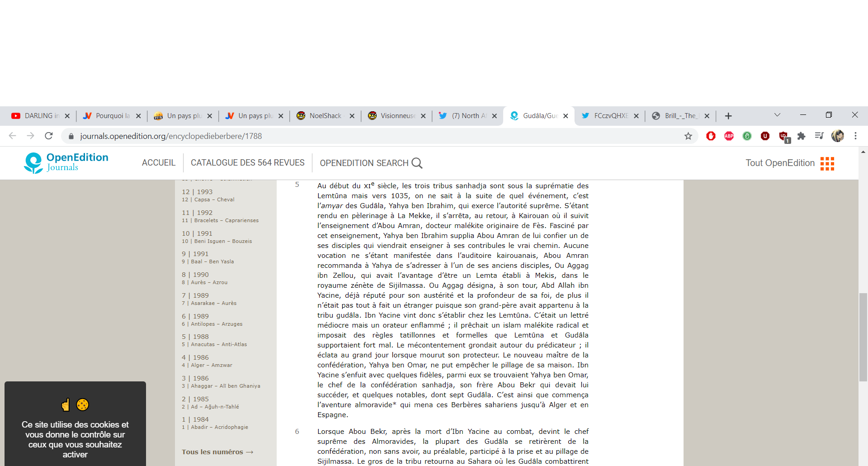
Task: Open issue 1 | 1984 Abadir – Acridophagie
Action: 215,423
